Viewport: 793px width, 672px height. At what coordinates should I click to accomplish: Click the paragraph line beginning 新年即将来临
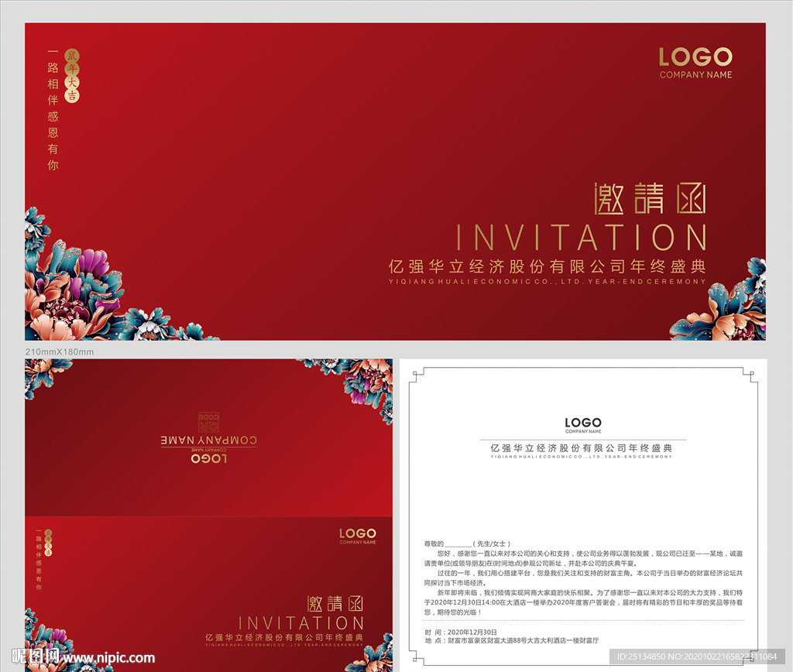click(589, 592)
